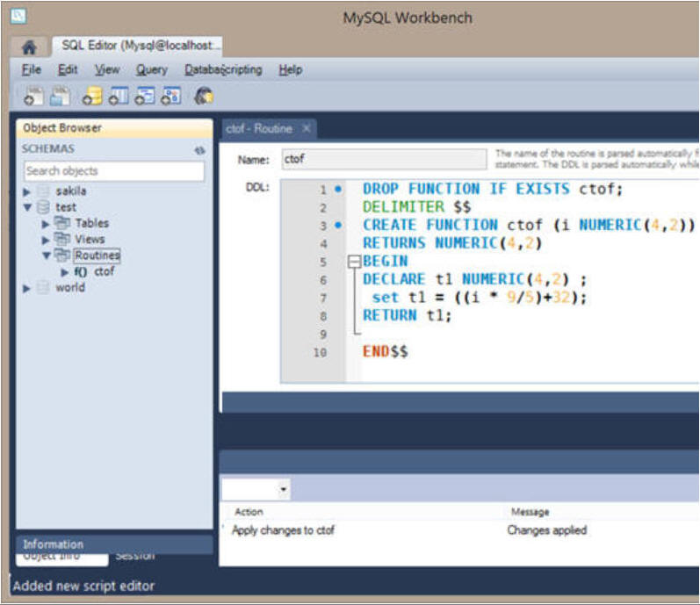This screenshot has height=605, width=700.
Task: Click the reconnect to DBMS toolbar icon
Action: click(204, 96)
